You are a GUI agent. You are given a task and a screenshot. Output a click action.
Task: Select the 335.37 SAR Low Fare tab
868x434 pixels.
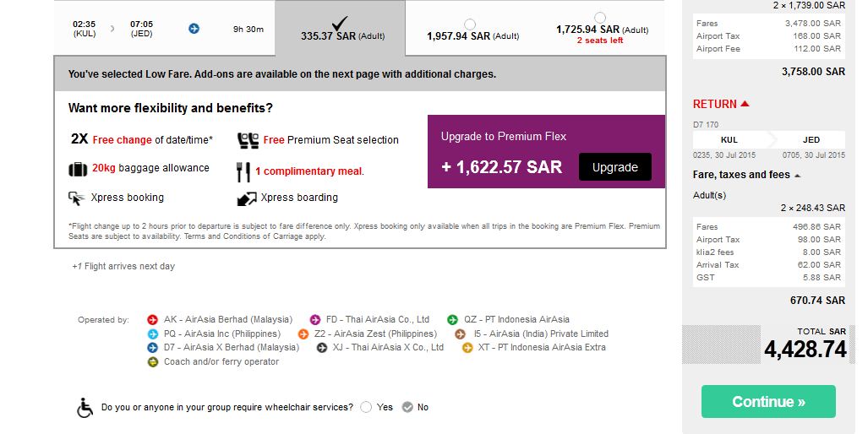point(340,30)
